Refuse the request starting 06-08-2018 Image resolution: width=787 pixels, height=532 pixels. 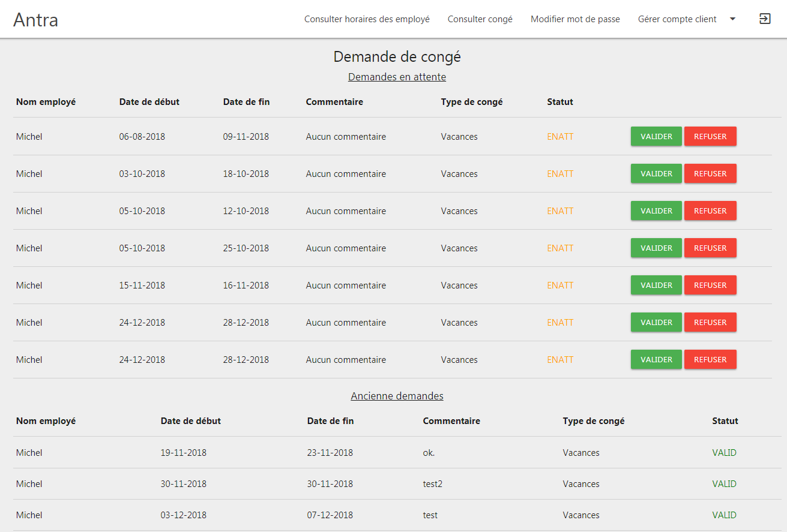click(710, 136)
